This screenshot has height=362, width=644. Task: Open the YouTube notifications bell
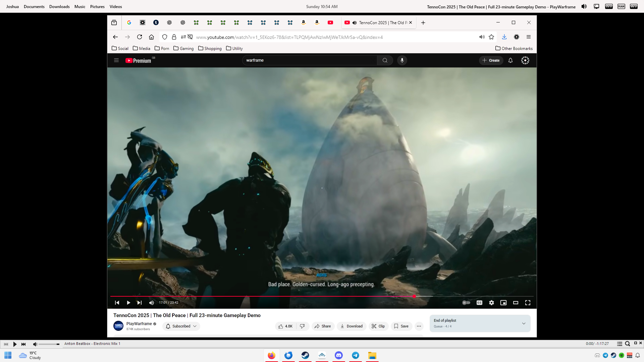pos(511,60)
